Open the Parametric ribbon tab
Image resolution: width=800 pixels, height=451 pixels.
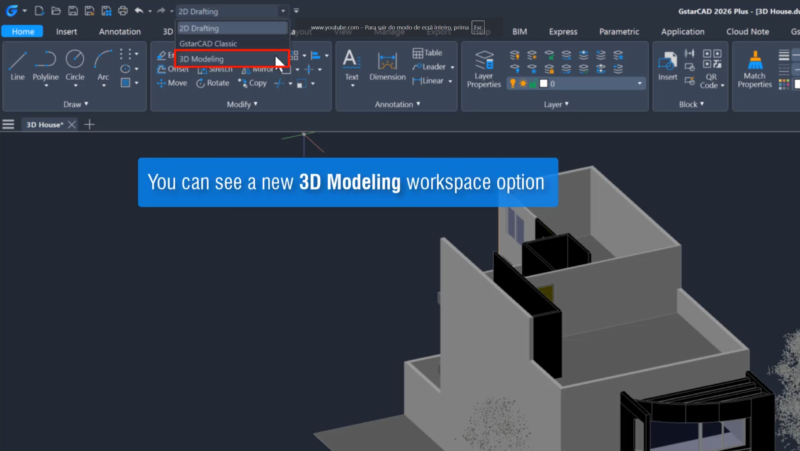[x=619, y=32]
